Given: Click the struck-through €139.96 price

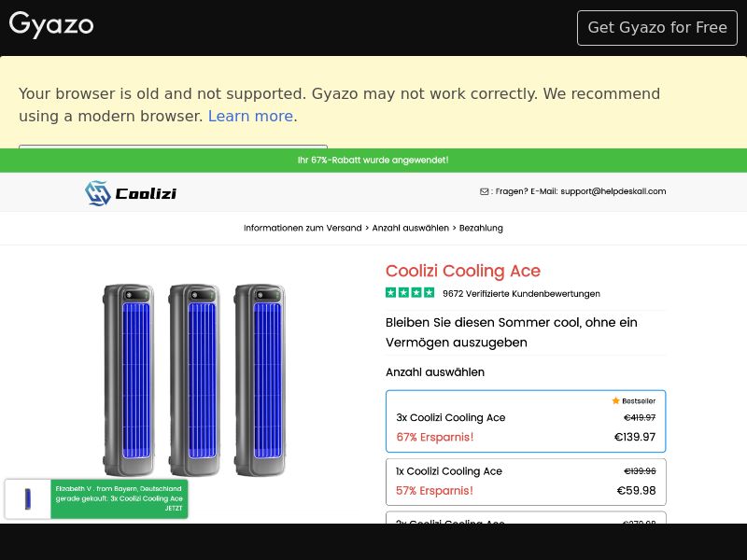Looking at the screenshot, I should 640,471.
